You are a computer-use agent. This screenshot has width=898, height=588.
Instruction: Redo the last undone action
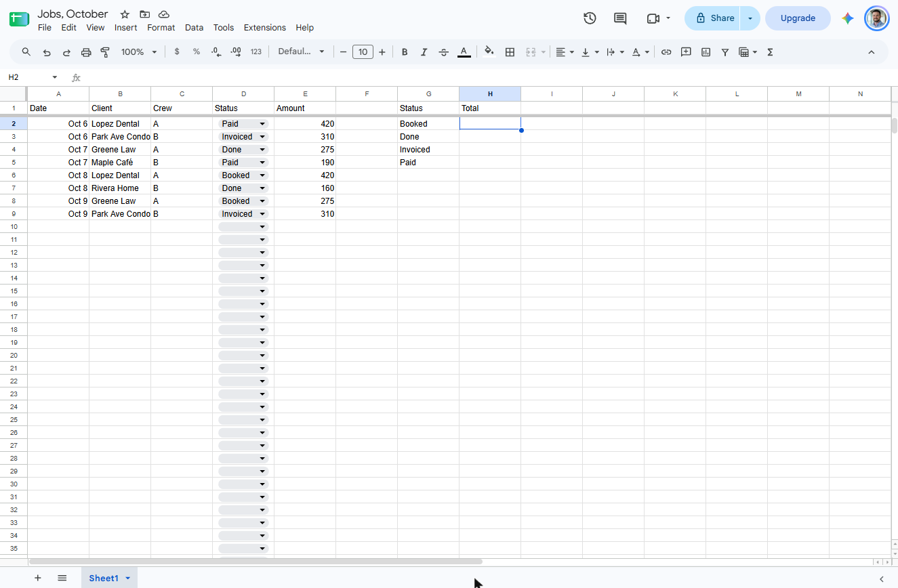click(x=66, y=52)
